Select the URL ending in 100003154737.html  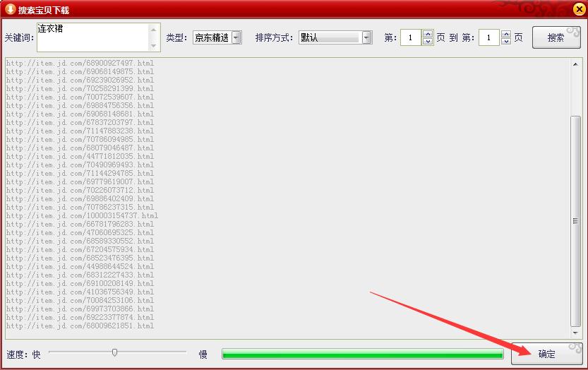(82, 216)
